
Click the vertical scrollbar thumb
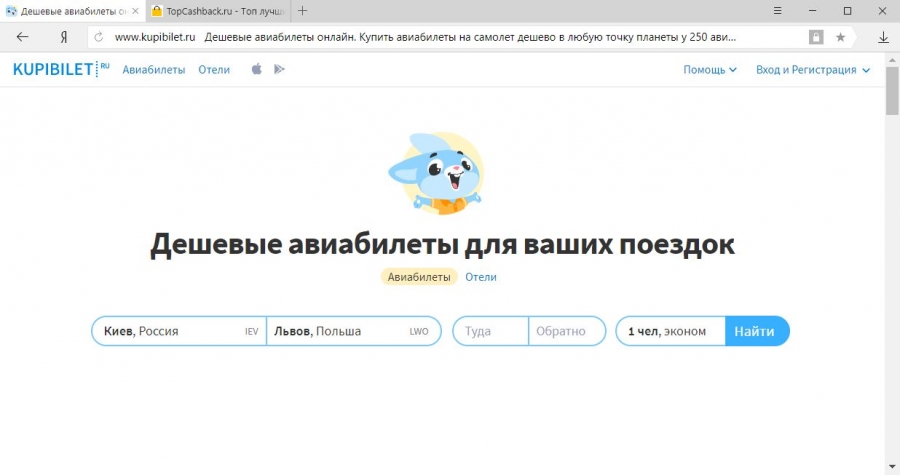892,90
